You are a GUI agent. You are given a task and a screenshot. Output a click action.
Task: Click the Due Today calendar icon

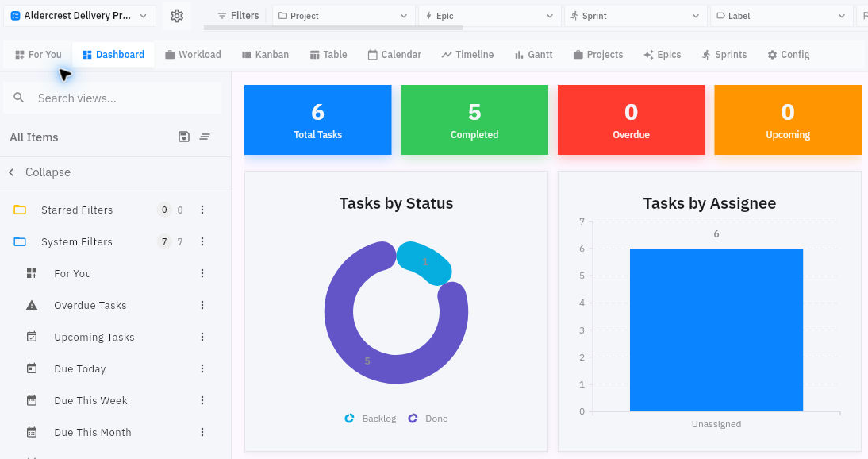point(32,368)
